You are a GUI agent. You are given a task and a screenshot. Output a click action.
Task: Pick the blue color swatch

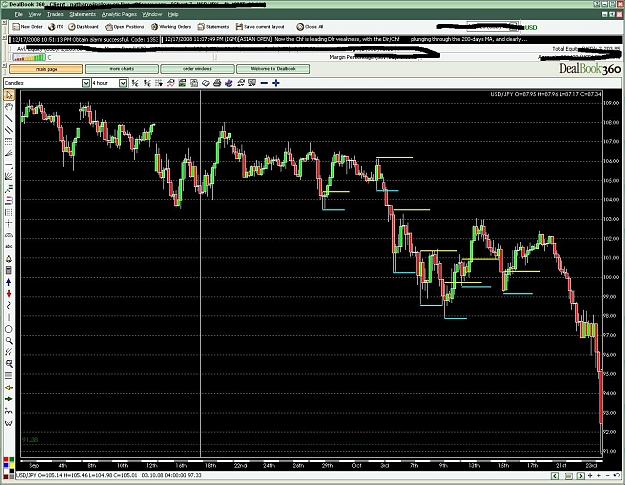[6, 465]
